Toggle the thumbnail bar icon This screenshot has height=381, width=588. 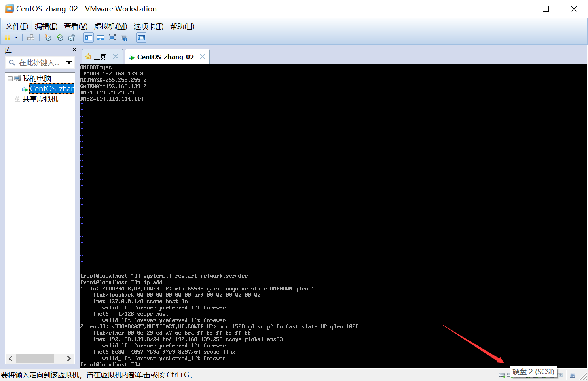(x=101, y=38)
